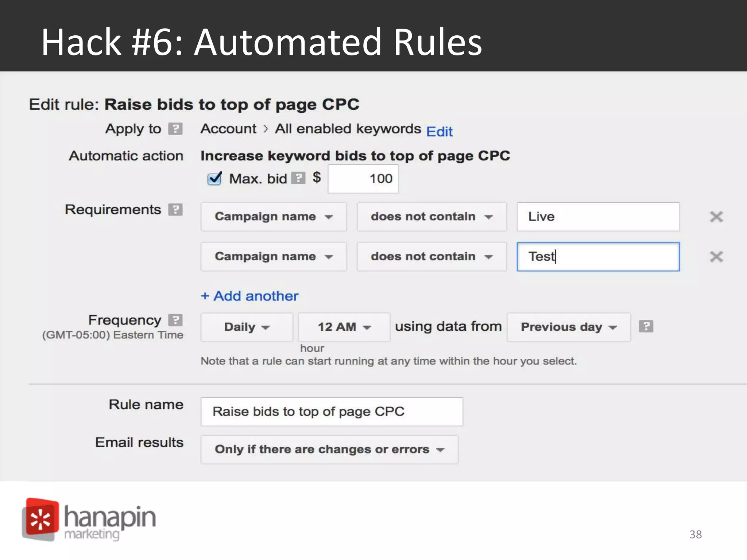Viewport: 747px width, 560px height.
Task: Click the 'Test' requirement text field
Action: (x=598, y=257)
